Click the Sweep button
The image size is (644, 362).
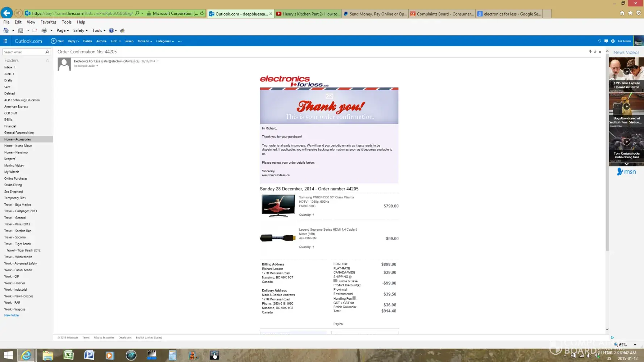coord(129,41)
